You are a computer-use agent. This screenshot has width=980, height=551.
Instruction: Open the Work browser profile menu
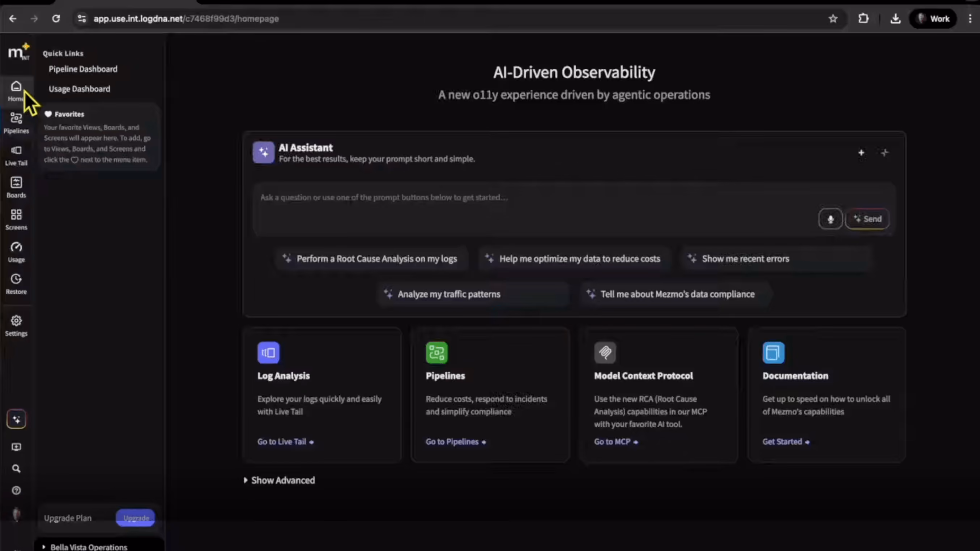coord(933,19)
